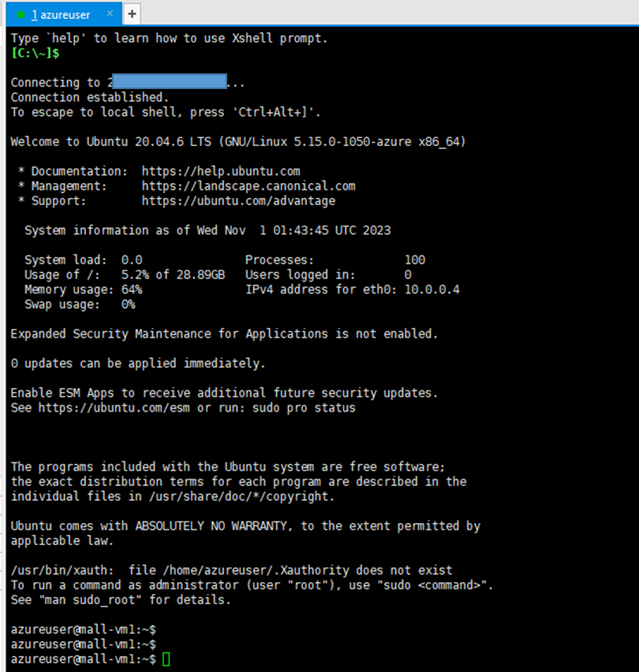
Task: Select the '1 azureuser' session tab
Action: (64, 14)
